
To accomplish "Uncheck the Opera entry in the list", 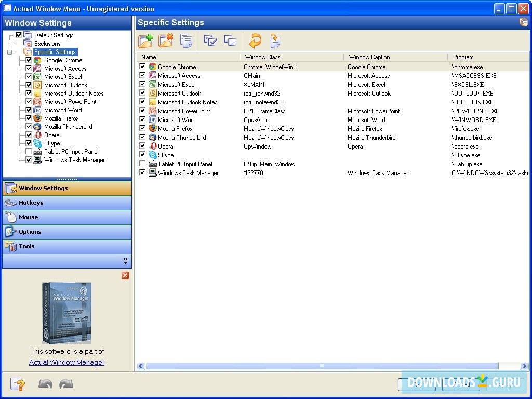I will pyautogui.click(x=142, y=146).
